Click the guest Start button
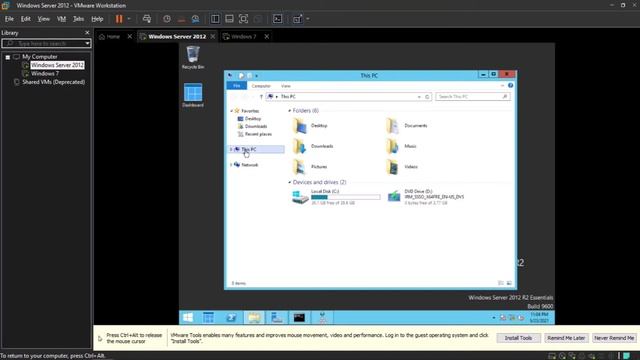Image resolution: width=640 pixels, height=360 pixels. pos(188,318)
